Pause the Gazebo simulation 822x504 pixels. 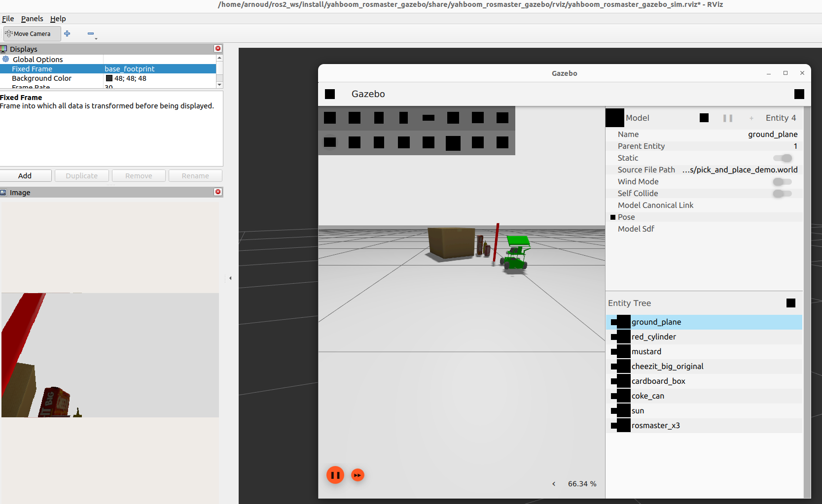[335, 475]
